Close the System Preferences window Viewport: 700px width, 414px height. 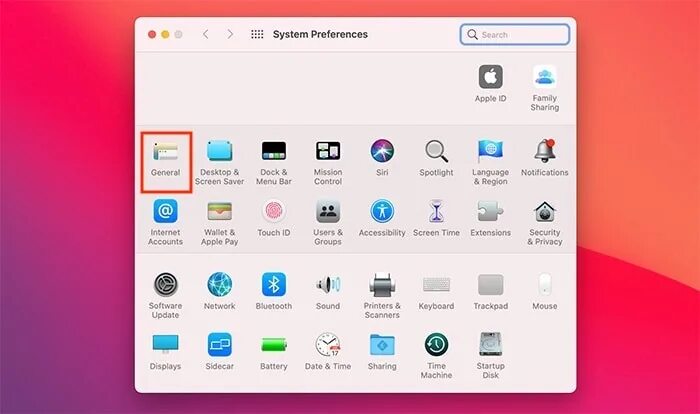[x=152, y=34]
